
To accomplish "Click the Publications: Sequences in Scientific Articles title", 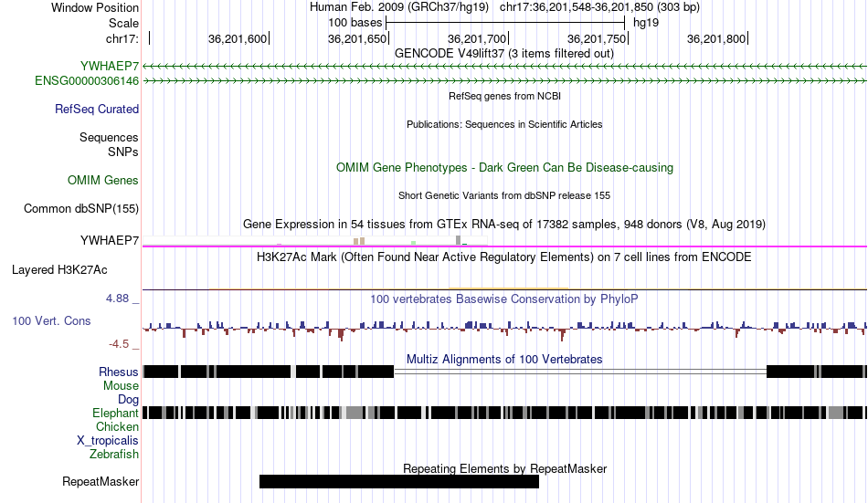I will pos(504,124).
